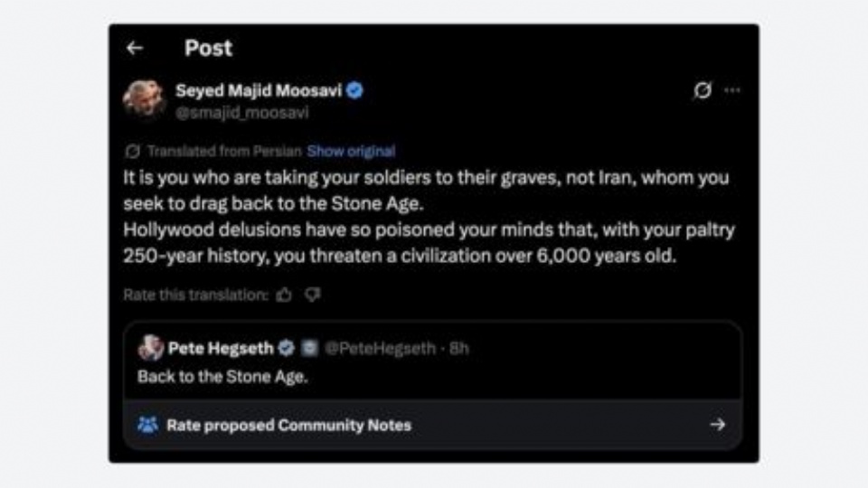868x488 pixels.
Task: Show original Persian post text
Action: (351, 151)
